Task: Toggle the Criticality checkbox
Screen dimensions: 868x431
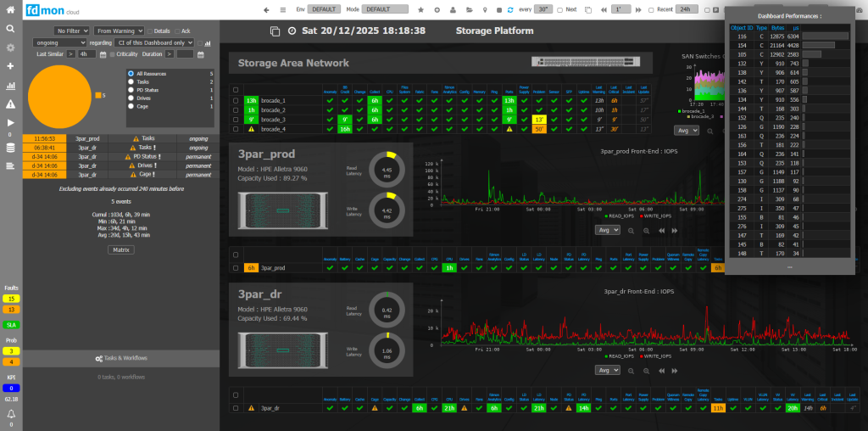Action: 113,54
